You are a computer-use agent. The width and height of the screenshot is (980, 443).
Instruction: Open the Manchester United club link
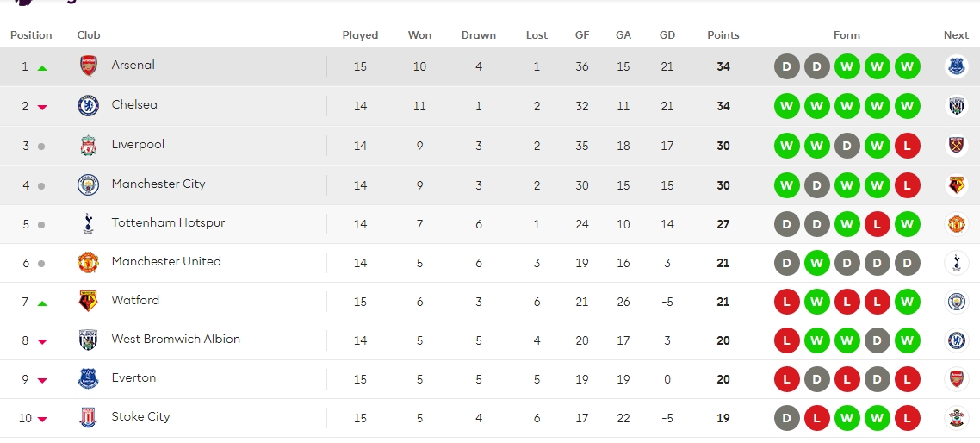166,261
